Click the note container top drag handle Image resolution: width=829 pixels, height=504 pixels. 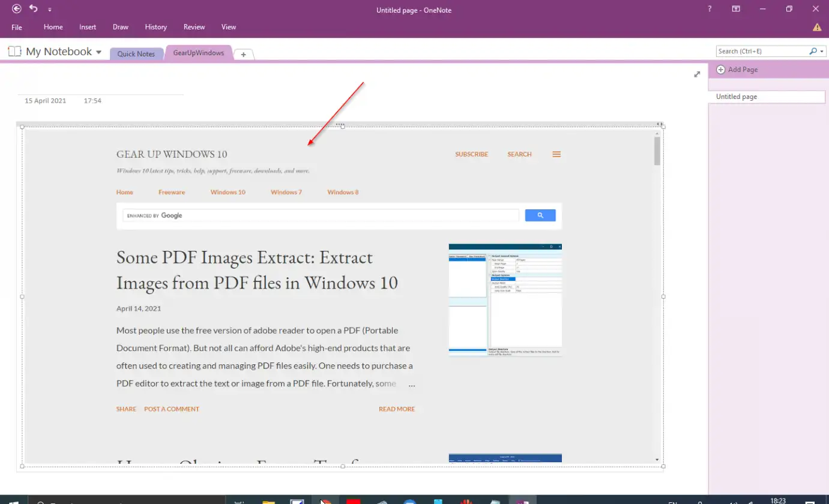click(x=340, y=125)
